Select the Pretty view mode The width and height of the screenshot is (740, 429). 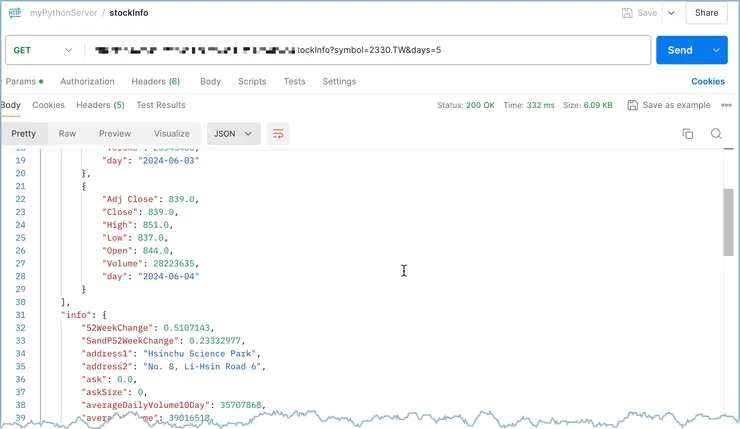(x=24, y=134)
